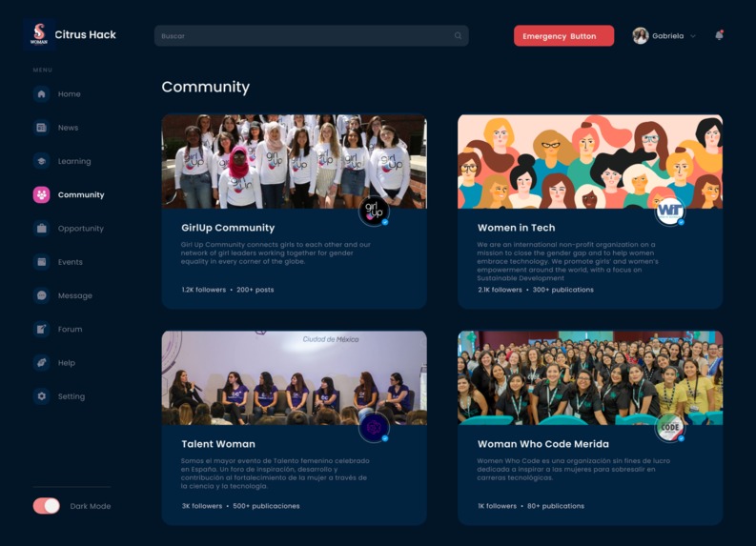This screenshot has width=756, height=546.
Task: Expand the Gabriela account dropdown arrow
Action: coord(693,36)
